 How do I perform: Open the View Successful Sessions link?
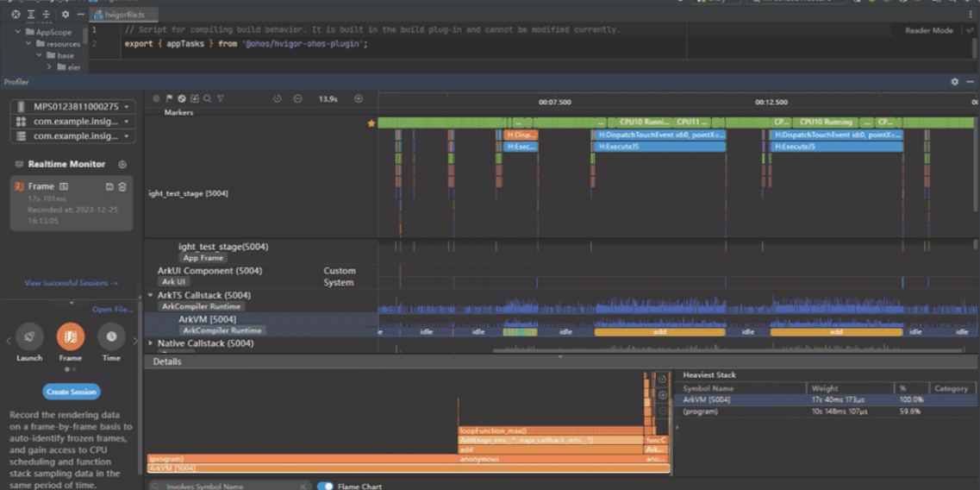point(71,283)
